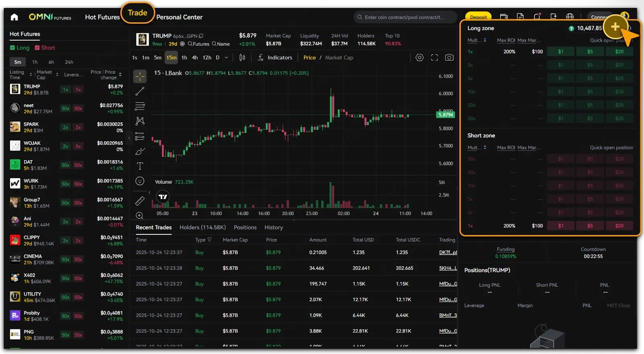Image resolution: width=644 pixels, height=354 pixels.
Task: Select the crosshair cursor drawing tool
Action: tap(140, 76)
